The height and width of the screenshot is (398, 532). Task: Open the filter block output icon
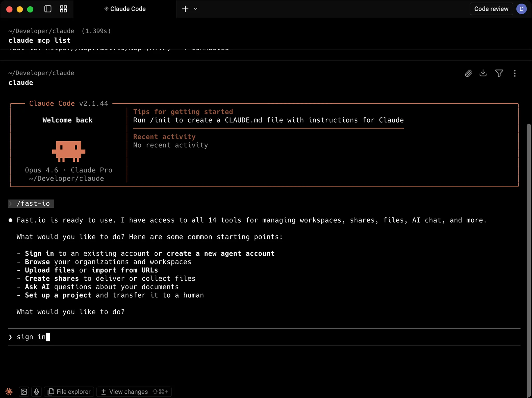(x=499, y=73)
